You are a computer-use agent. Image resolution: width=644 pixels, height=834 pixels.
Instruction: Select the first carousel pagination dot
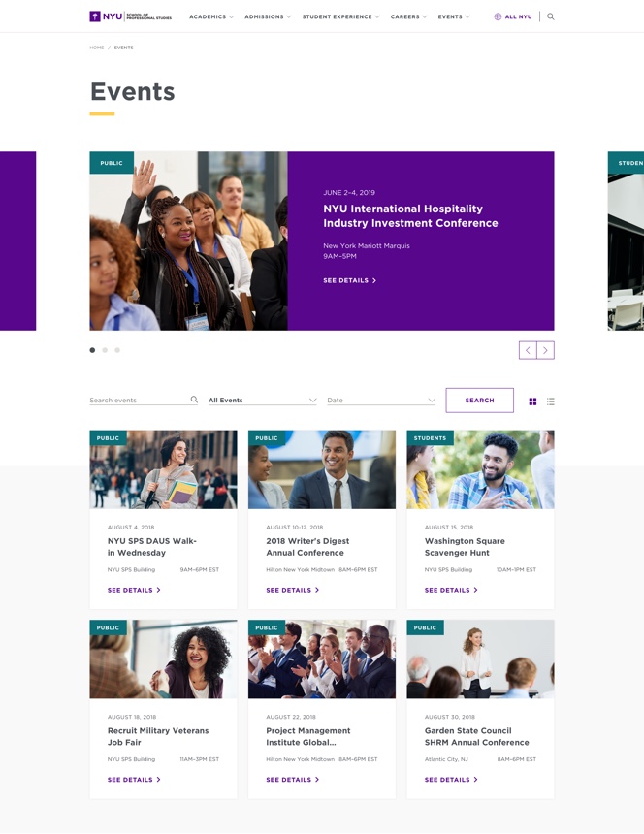92,350
